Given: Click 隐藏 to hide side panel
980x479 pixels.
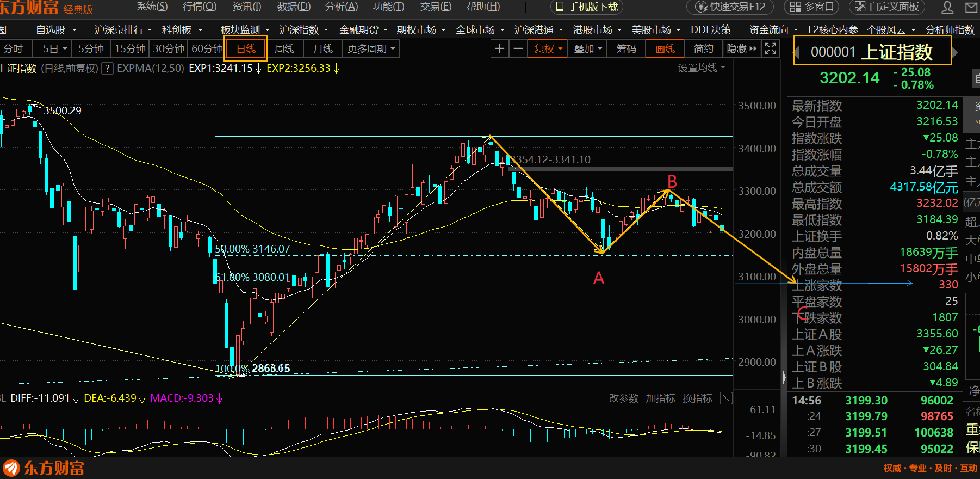Looking at the screenshot, I should [x=741, y=49].
